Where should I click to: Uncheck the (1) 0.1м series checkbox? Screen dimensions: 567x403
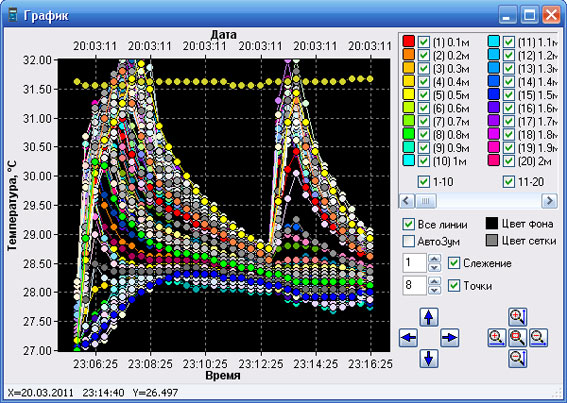tap(423, 42)
